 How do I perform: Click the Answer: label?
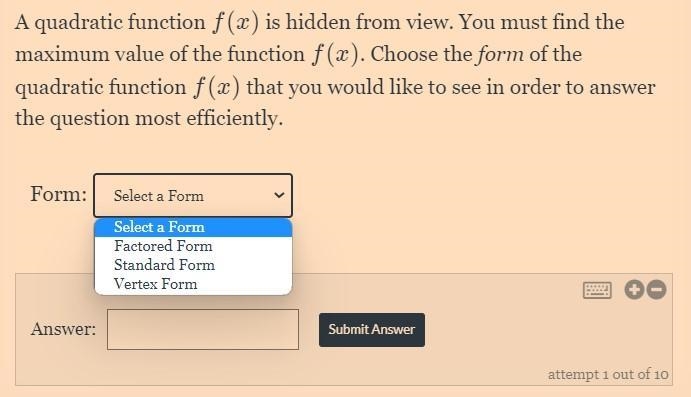(63, 329)
